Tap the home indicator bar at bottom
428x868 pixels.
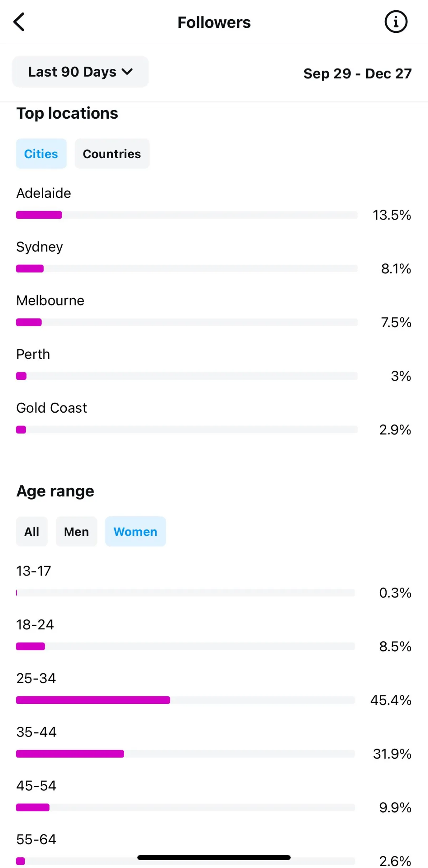click(214, 857)
